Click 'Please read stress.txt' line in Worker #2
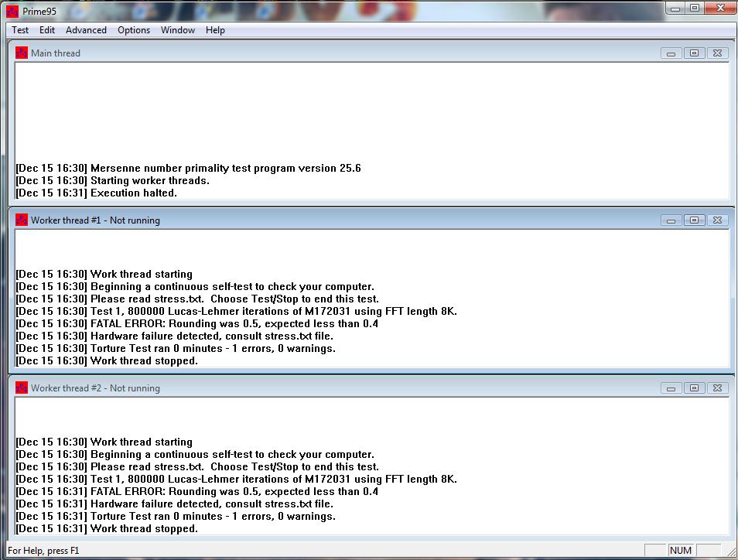Viewport: 738px width, 560px height. pyautogui.click(x=197, y=467)
